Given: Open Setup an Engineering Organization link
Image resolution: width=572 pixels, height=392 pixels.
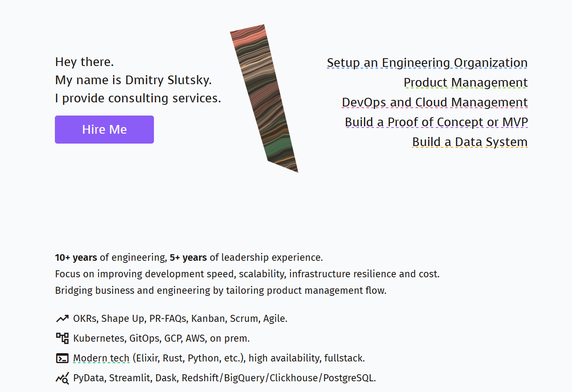Looking at the screenshot, I should tap(427, 63).
